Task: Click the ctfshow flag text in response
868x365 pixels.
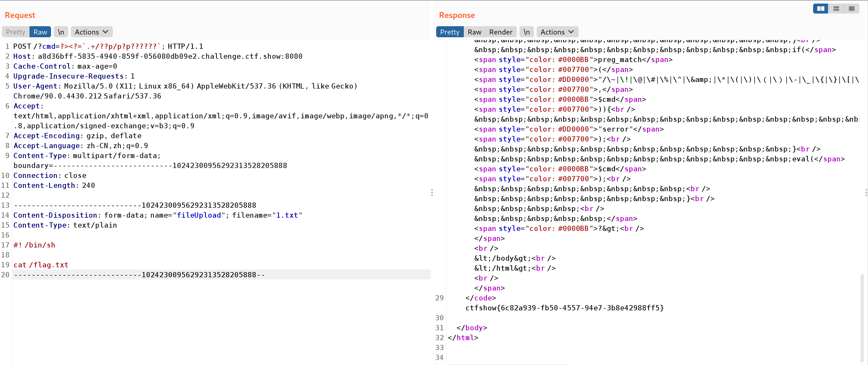Action: [x=565, y=308]
